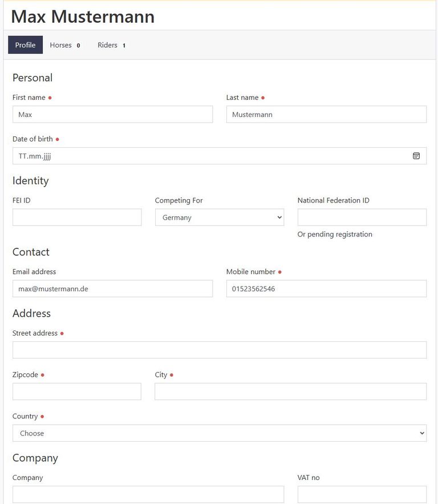Switch to the Horses tab

[x=65, y=45]
